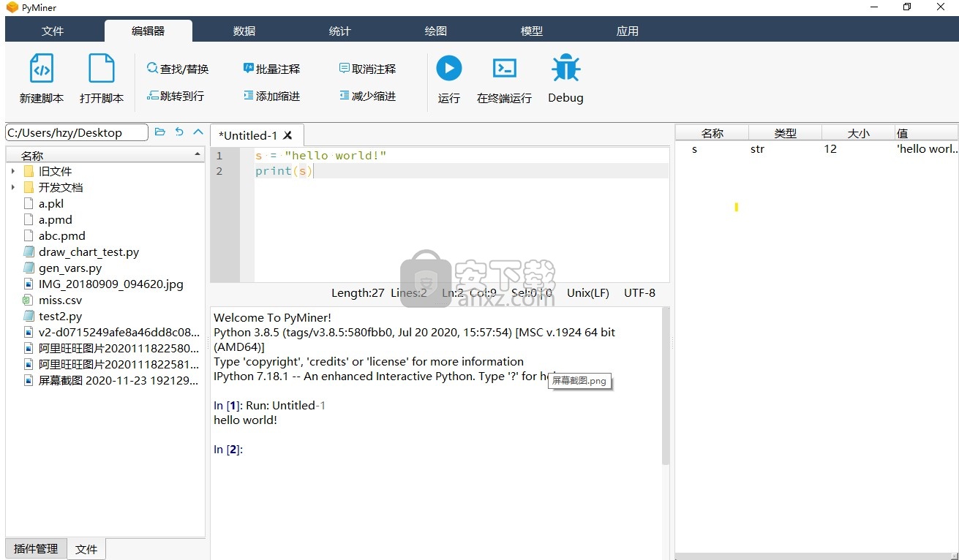This screenshot has width=959, height=560.
Task: Select the v2-d0715249afe8a46dd8c08 image file
Action: click(x=119, y=332)
